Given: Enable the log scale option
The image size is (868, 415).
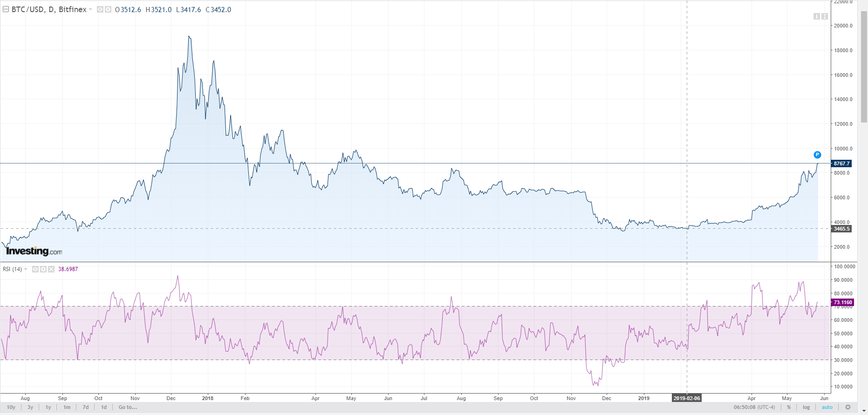Looking at the screenshot, I should (x=806, y=407).
